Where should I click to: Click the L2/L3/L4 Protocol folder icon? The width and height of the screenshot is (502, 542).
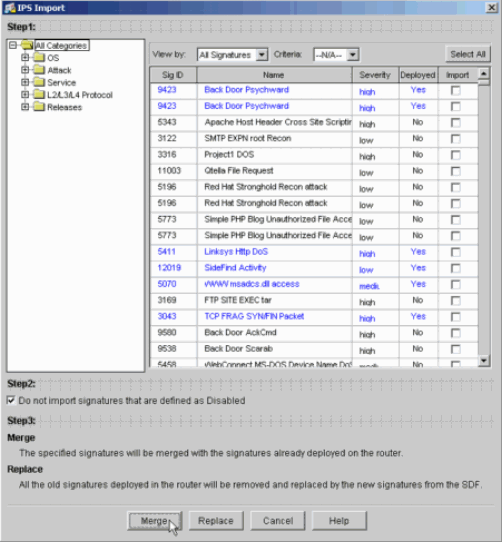click(39, 94)
